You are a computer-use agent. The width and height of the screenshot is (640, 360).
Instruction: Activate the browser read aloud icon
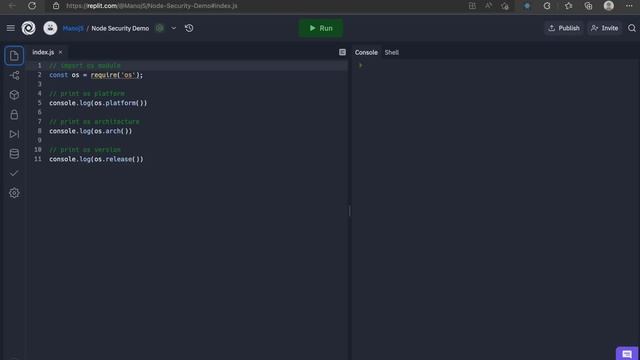point(489,6)
